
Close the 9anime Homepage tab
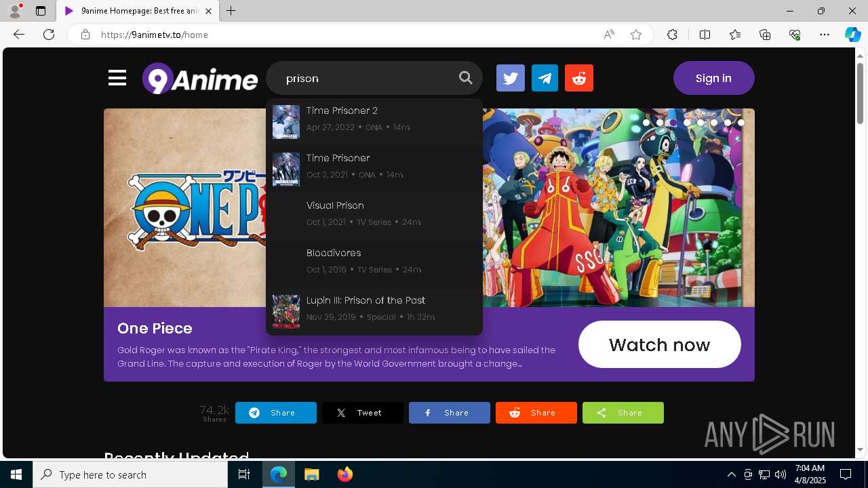pos(208,11)
